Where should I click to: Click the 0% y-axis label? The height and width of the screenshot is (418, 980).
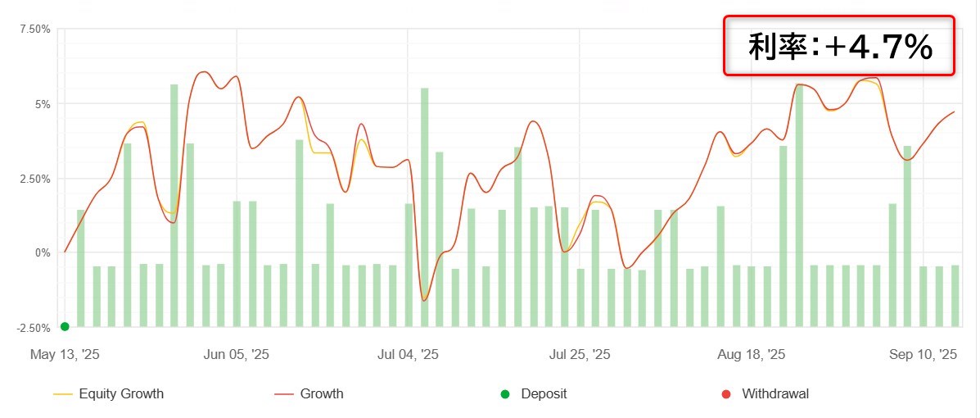pos(43,253)
